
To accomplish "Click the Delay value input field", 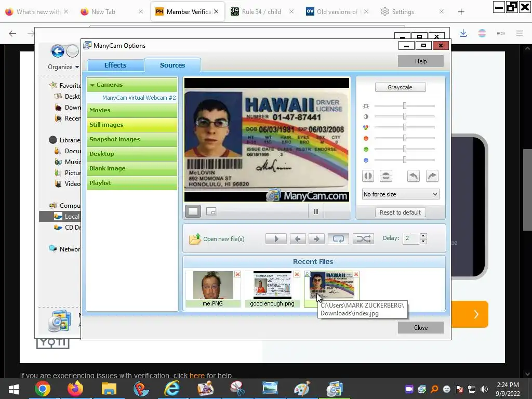I will point(411,238).
